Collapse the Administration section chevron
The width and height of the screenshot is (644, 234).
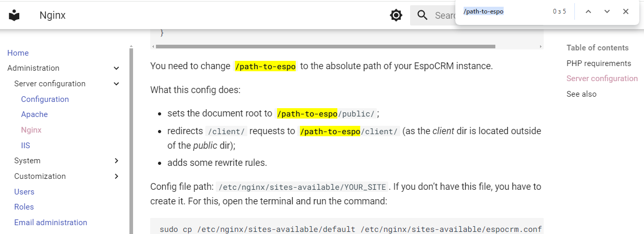pyautogui.click(x=116, y=68)
